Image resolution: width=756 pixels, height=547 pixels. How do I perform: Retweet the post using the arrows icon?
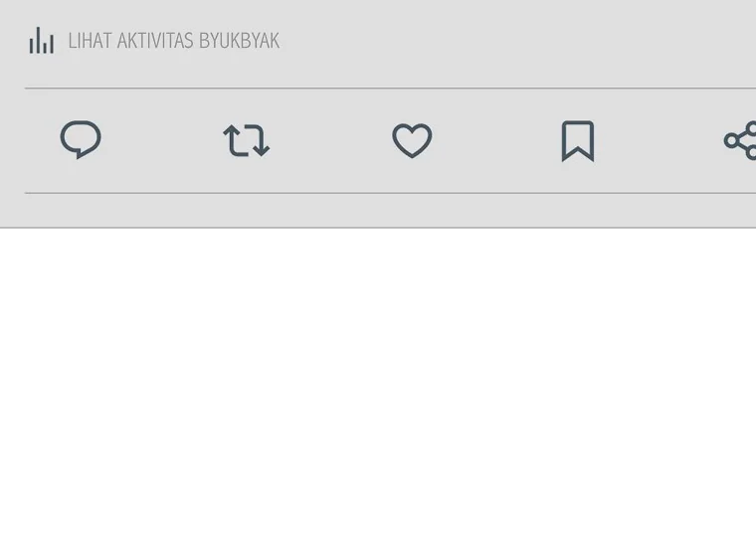[247, 140]
